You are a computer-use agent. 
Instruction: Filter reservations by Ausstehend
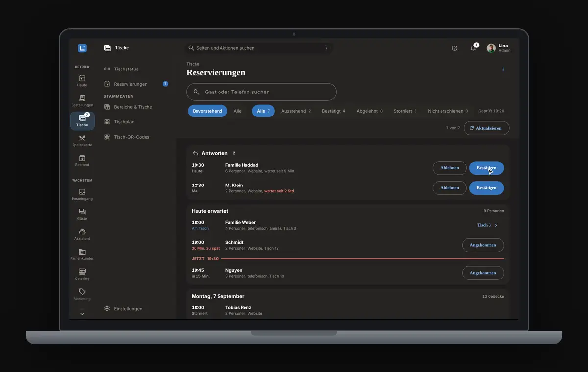(296, 111)
